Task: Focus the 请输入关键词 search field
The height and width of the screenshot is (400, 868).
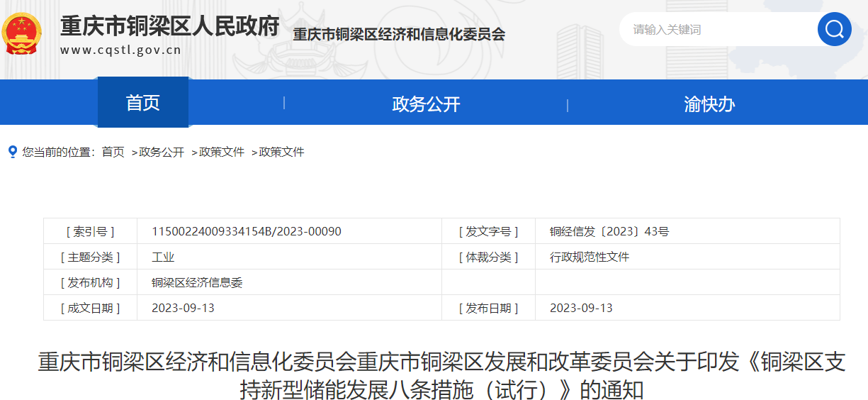Action: point(716,30)
